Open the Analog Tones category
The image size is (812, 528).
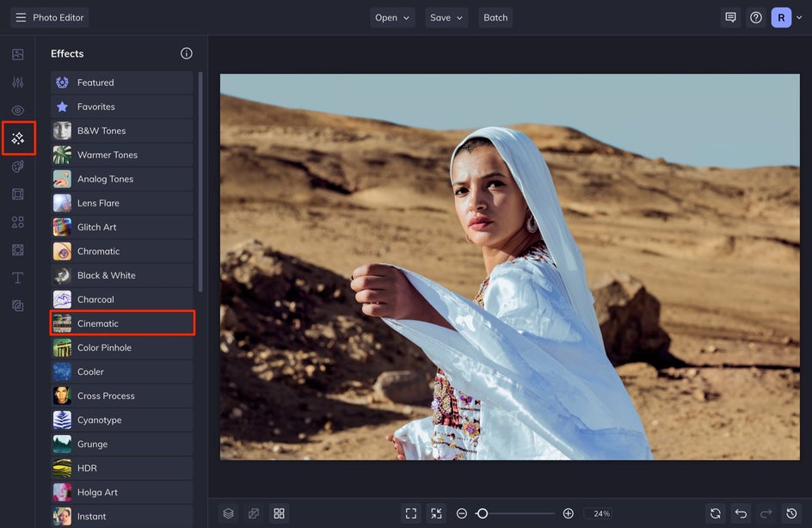coord(121,179)
